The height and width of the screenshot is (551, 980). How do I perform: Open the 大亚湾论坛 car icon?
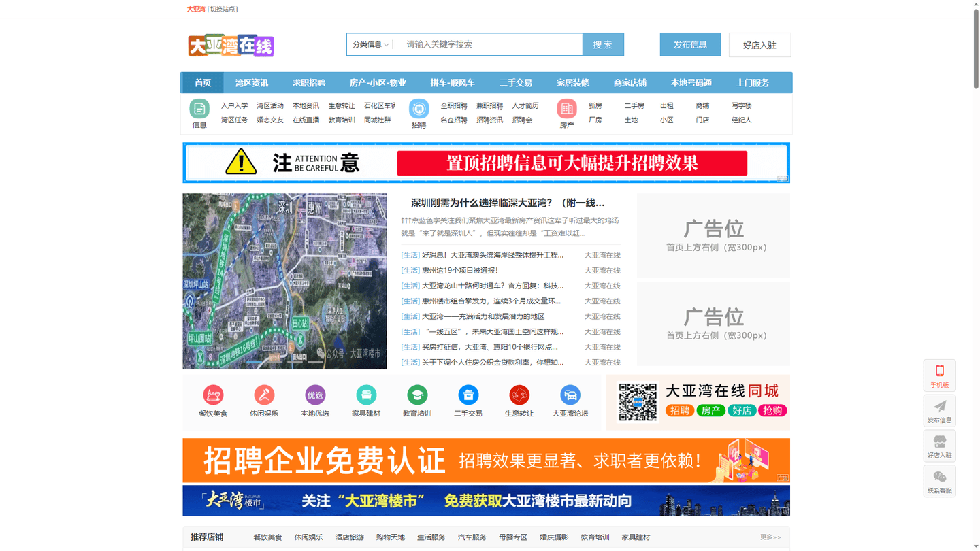click(570, 395)
